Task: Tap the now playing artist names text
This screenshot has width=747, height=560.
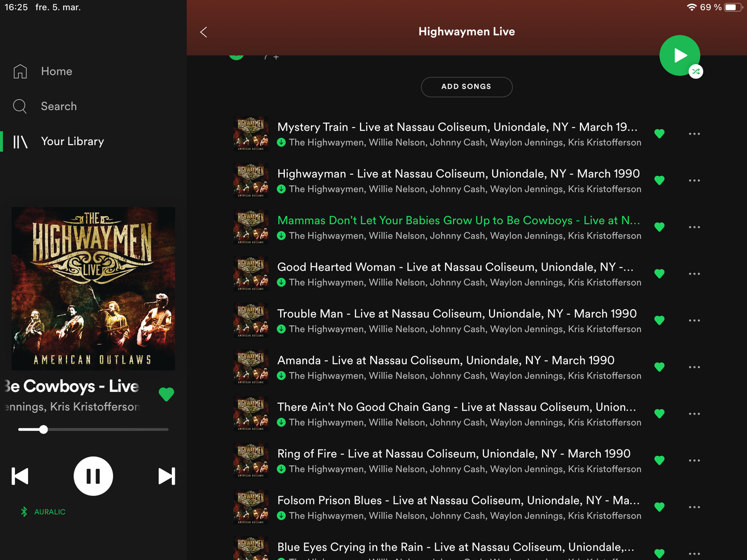Action: pos(72,407)
